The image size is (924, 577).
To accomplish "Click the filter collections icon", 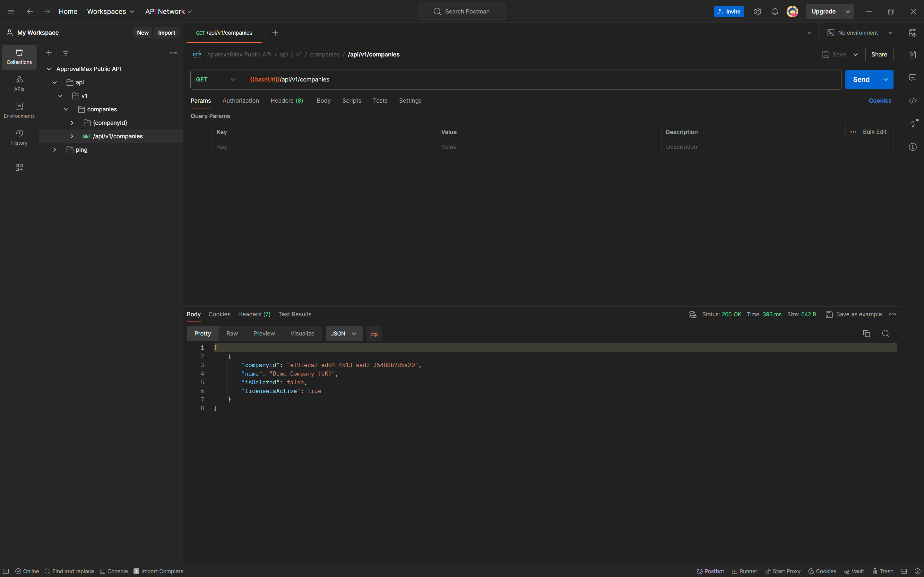I will click(x=66, y=53).
